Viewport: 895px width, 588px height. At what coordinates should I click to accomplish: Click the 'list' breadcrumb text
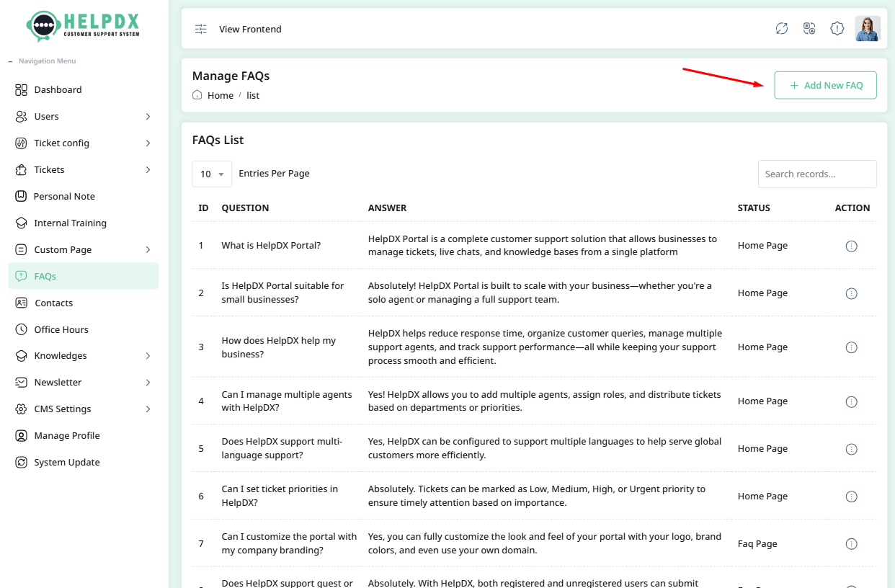point(253,95)
